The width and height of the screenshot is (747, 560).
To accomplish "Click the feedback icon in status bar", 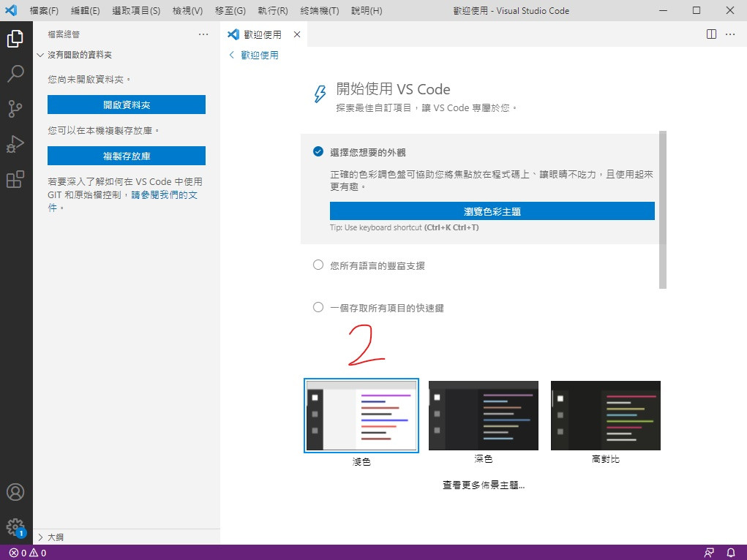I will (x=709, y=553).
